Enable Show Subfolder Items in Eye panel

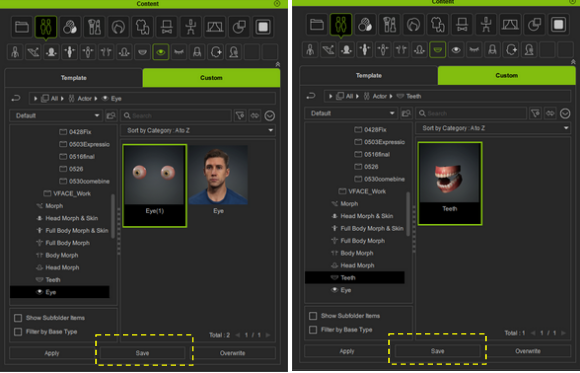click(18, 318)
